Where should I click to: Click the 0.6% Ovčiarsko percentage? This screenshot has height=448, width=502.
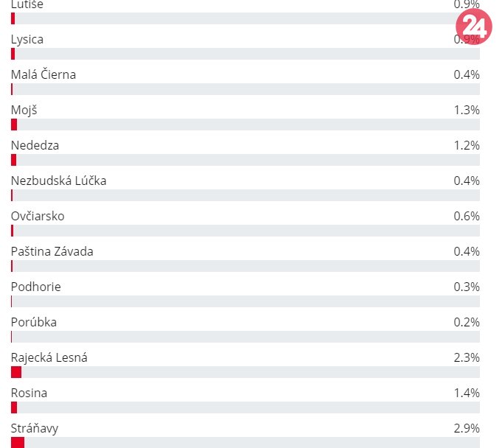[467, 216]
